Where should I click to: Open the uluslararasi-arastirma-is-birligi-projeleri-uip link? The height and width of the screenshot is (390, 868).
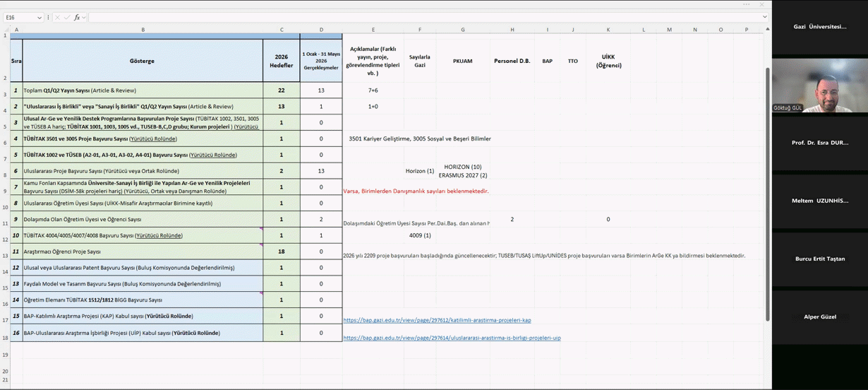452,338
